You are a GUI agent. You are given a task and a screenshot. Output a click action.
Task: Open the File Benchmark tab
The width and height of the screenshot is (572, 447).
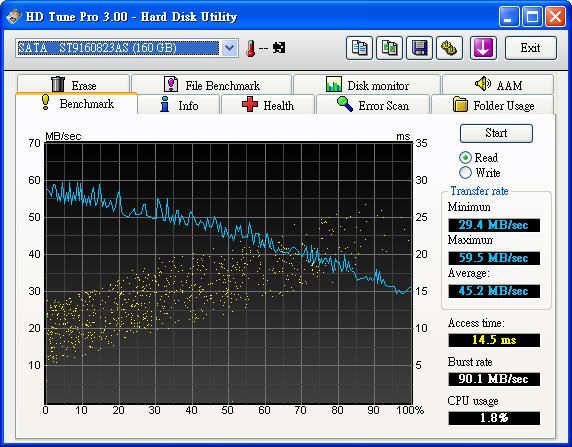pyautogui.click(x=212, y=85)
